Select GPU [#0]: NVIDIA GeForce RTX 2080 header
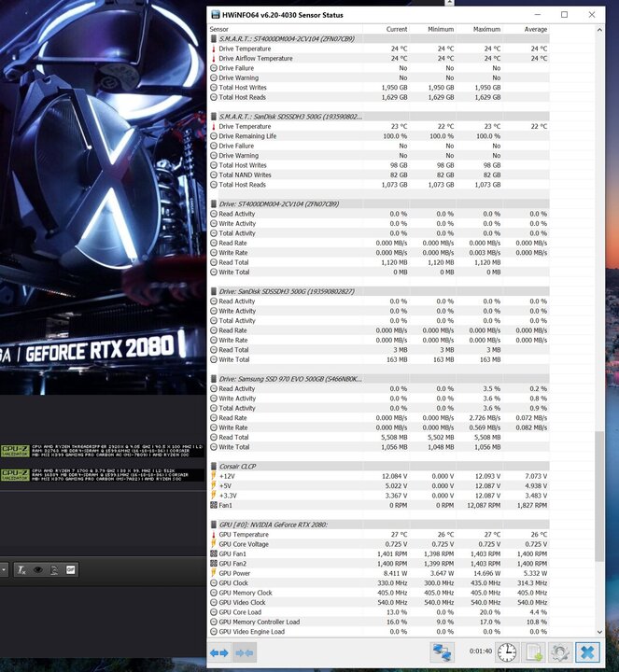Screen dimensions: 619x672 click(x=379, y=525)
